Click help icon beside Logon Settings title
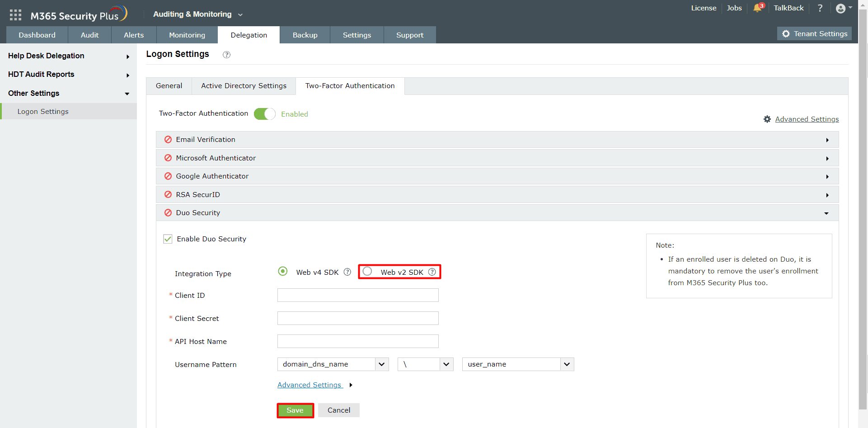This screenshot has height=428, width=868. click(227, 55)
